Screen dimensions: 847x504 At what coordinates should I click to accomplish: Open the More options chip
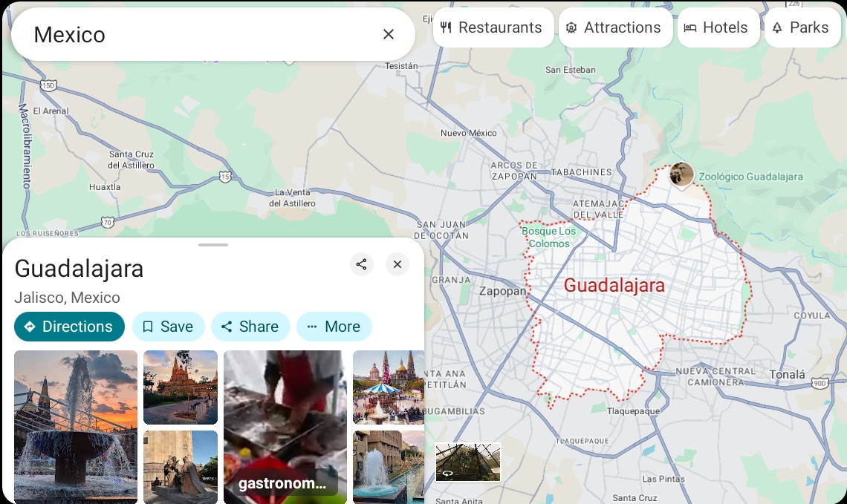point(334,327)
